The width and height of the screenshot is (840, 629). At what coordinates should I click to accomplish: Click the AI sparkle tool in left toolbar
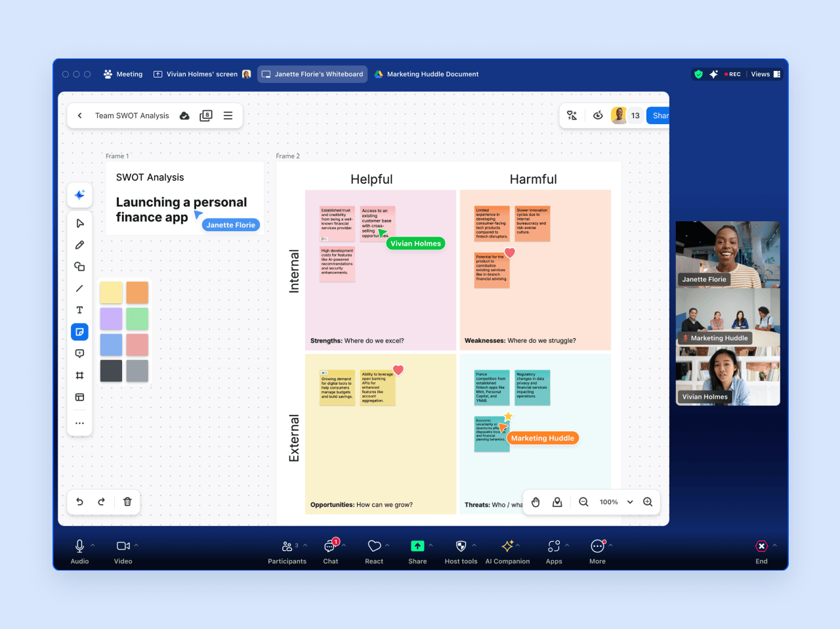point(79,195)
